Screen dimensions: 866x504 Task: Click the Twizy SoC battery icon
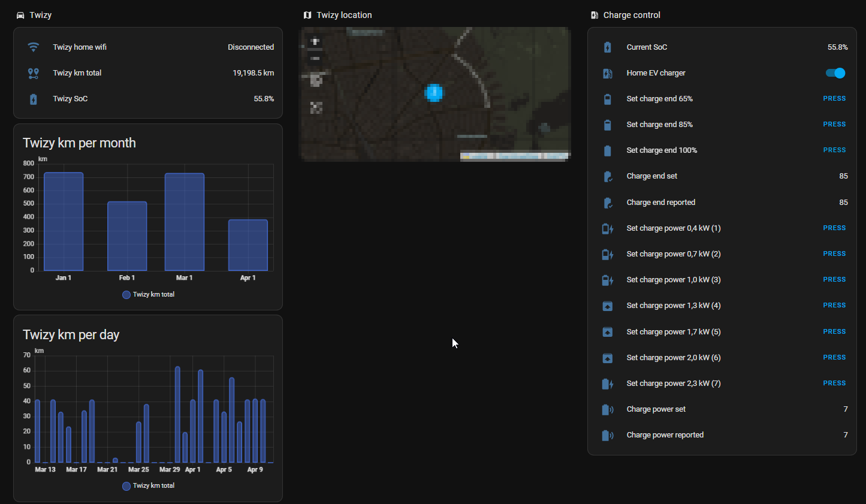34,99
